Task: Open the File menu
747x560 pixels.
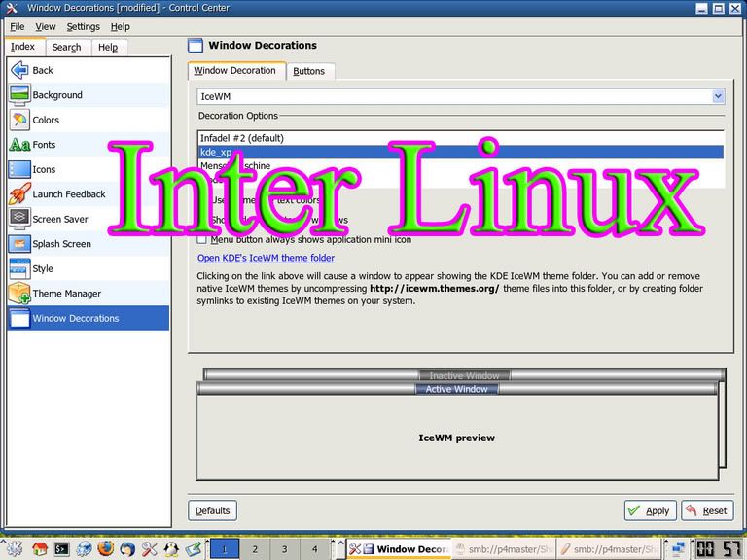Action: (18, 26)
